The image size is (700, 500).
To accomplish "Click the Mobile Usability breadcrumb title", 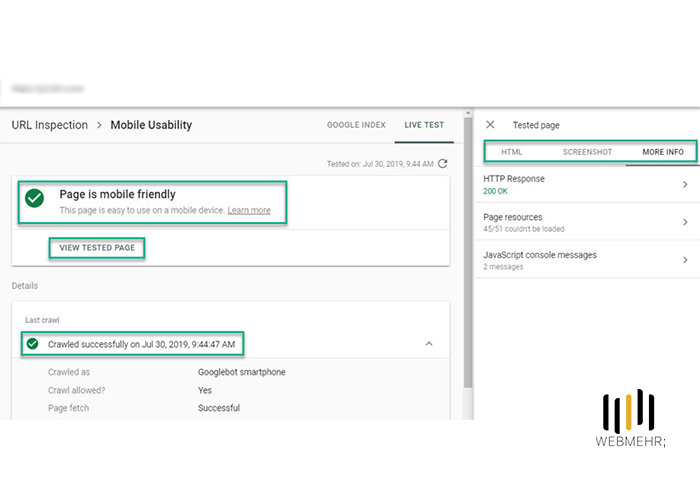I will pyautogui.click(x=151, y=125).
